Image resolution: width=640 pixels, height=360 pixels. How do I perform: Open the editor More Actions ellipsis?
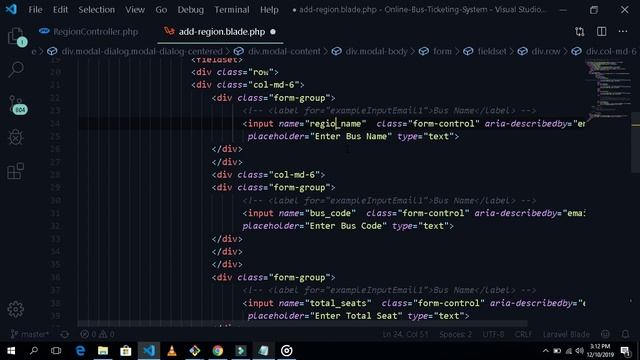(x=623, y=32)
